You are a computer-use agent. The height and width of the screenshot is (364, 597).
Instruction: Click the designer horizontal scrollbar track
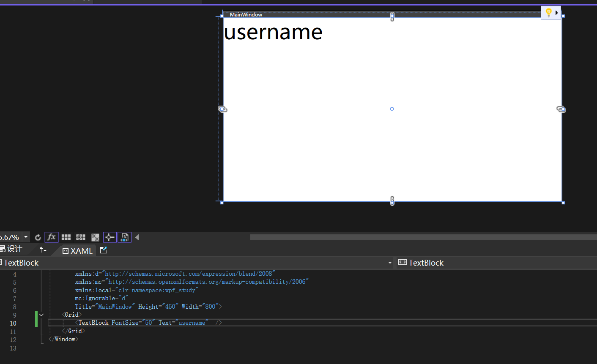pos(423,237)
